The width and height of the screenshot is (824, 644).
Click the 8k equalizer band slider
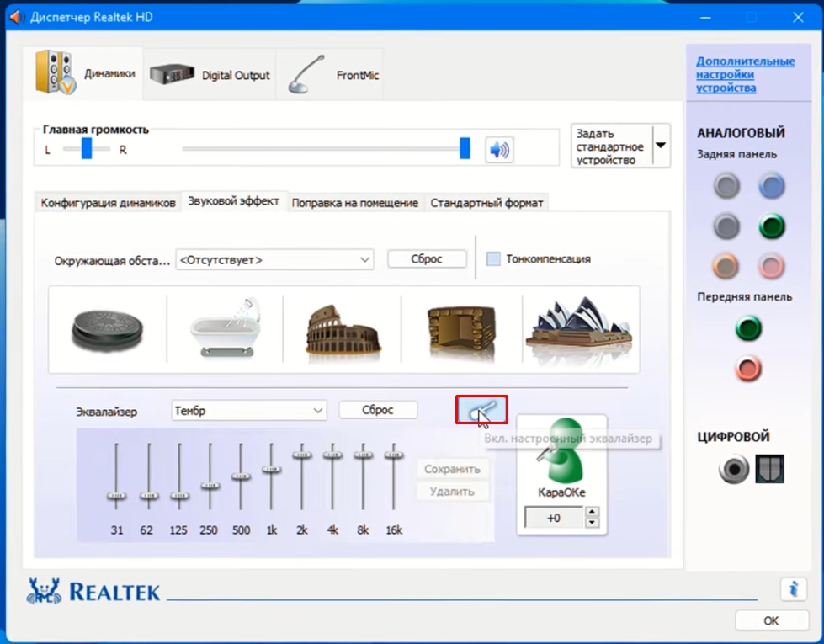point(363,476)
